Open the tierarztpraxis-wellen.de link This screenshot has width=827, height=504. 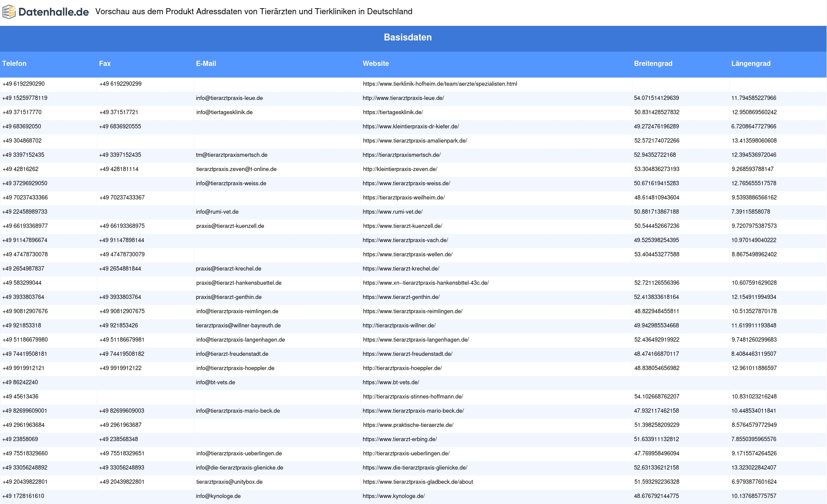[407, 255]
